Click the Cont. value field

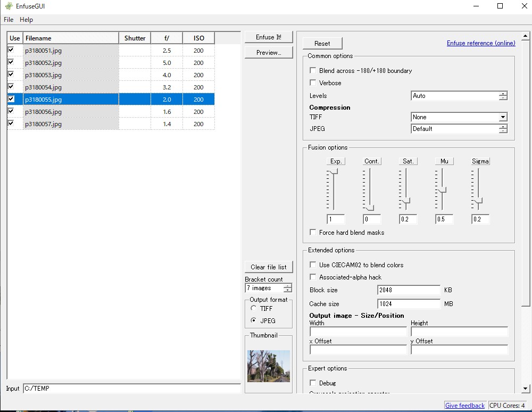372,219
